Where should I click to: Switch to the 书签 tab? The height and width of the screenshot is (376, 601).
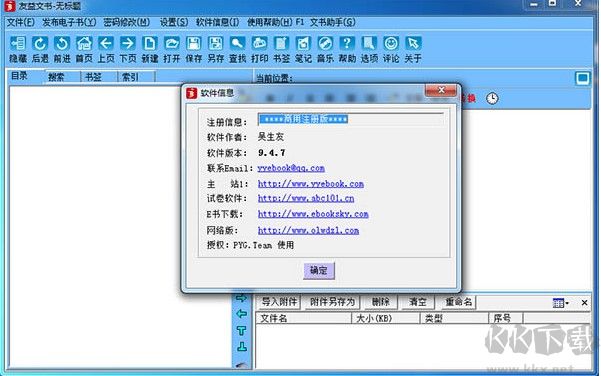click(x=93, y=77)
